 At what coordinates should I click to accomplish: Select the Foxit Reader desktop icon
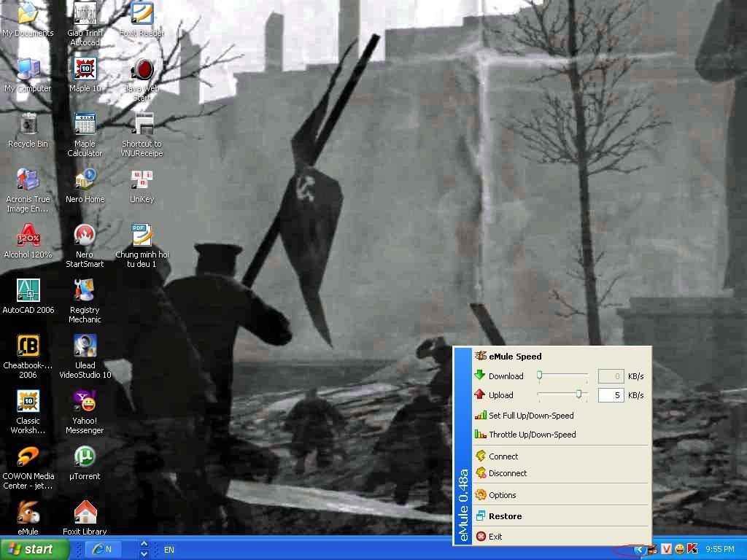[x=142, y=15]
